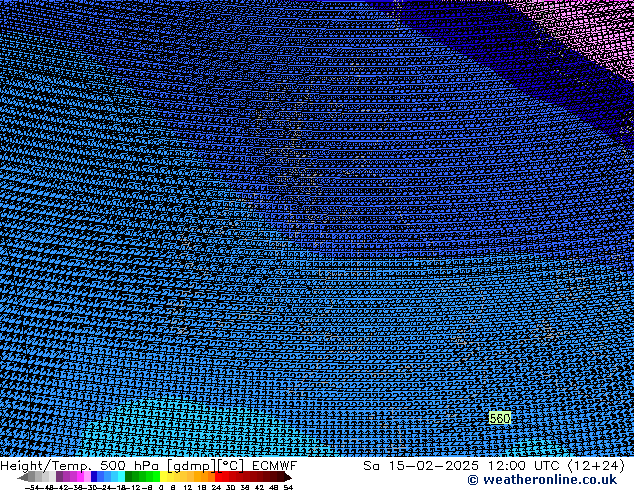Click the 560 height contour label

(x=500, y=418)
